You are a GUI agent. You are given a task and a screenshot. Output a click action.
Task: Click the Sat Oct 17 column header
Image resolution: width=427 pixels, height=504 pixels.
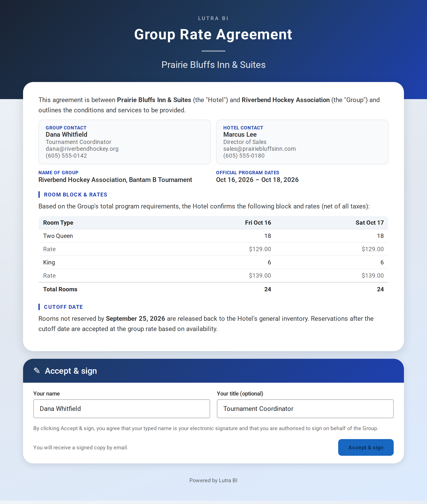tap(369, 223)
